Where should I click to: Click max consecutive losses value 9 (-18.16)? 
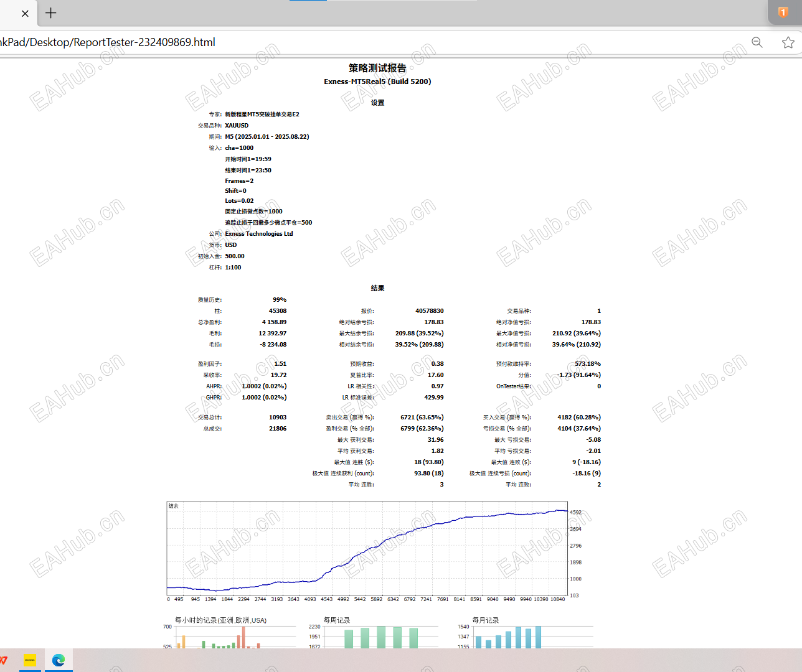tap(587, 462)
